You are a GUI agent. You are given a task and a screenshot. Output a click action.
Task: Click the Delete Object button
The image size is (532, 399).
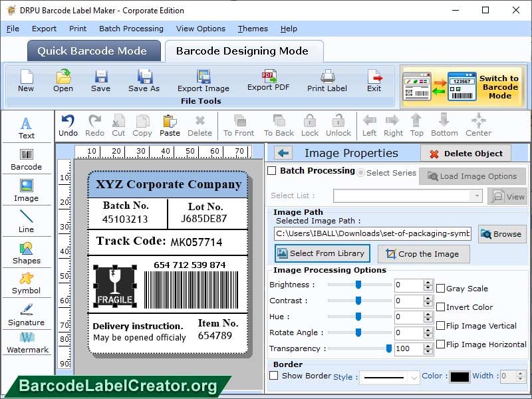pyautogui.click(x=465, y=153)
